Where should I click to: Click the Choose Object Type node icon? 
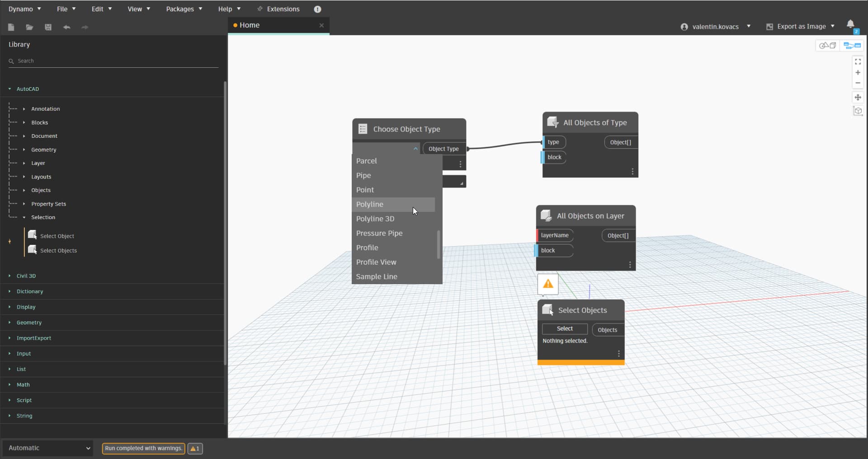(363, 129)
